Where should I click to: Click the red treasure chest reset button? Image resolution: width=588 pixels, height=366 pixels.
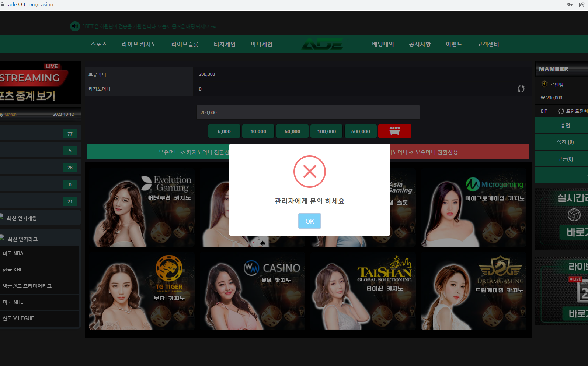tap(394, 131)
